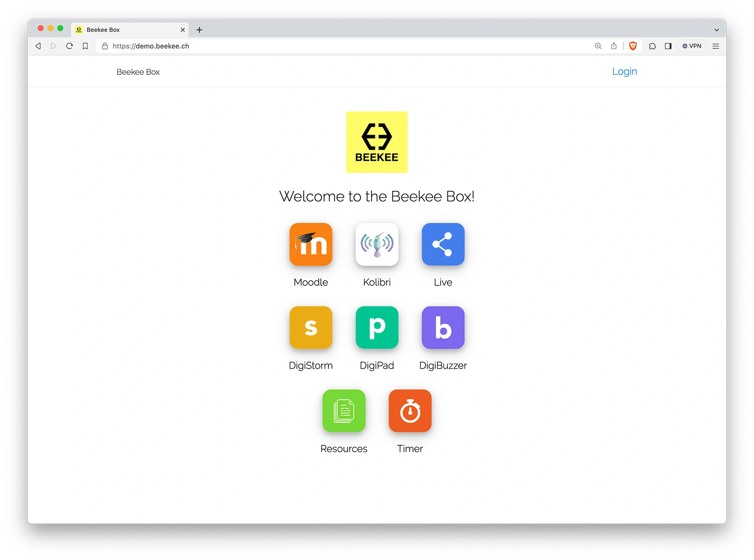Viewport: 754px width, 560px height.
Task: Start the Timer app
Action: coord(410,411)
